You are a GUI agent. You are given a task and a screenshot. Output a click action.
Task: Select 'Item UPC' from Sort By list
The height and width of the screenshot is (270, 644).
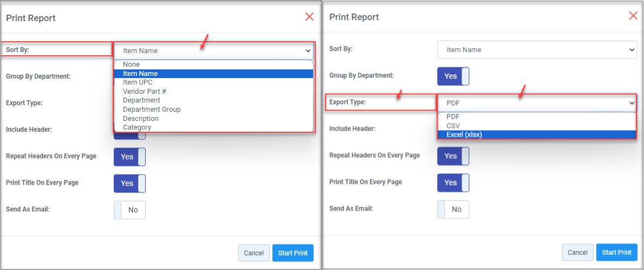coord(138,82)
